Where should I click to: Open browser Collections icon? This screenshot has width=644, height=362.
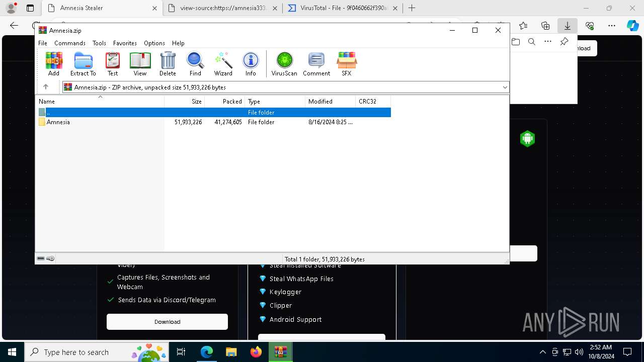point(545,26)
